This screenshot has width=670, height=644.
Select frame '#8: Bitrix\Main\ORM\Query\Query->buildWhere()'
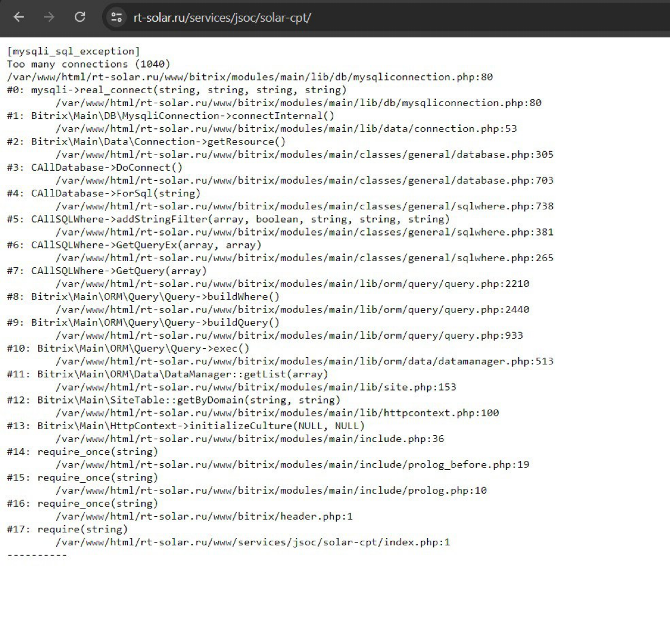tap(143, 296)
